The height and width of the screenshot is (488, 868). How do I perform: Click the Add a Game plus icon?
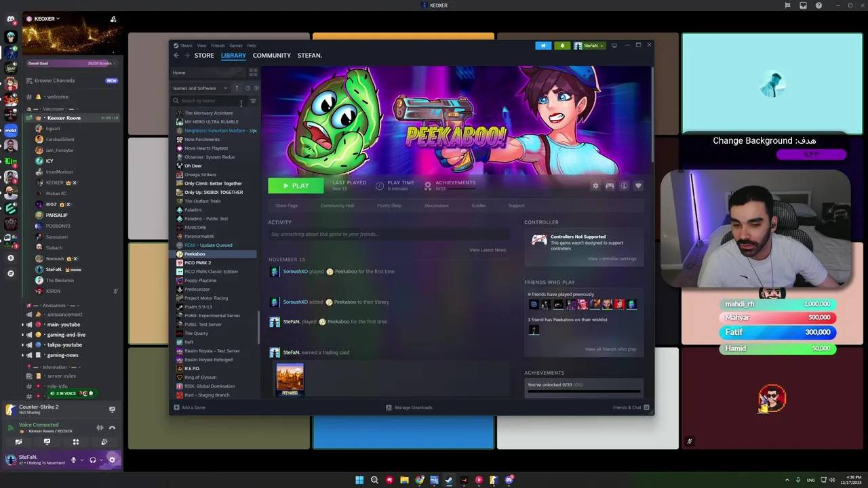176,407
